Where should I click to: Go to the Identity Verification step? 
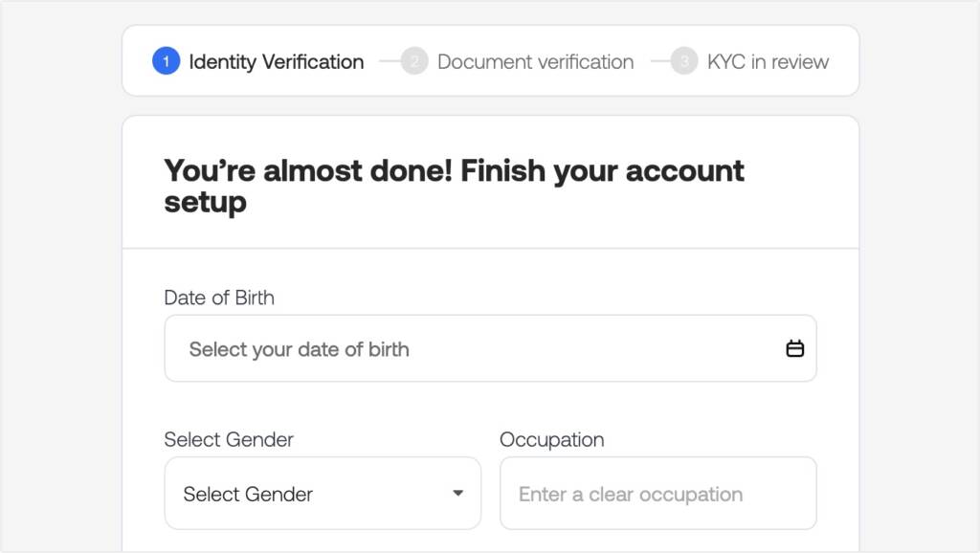pos(277,62)
